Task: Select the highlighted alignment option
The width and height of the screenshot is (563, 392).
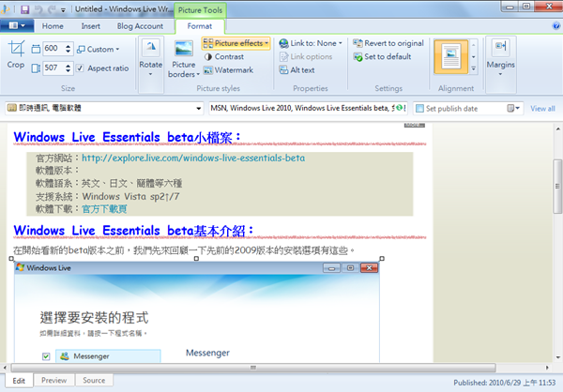Action: (x=451, y=56)
